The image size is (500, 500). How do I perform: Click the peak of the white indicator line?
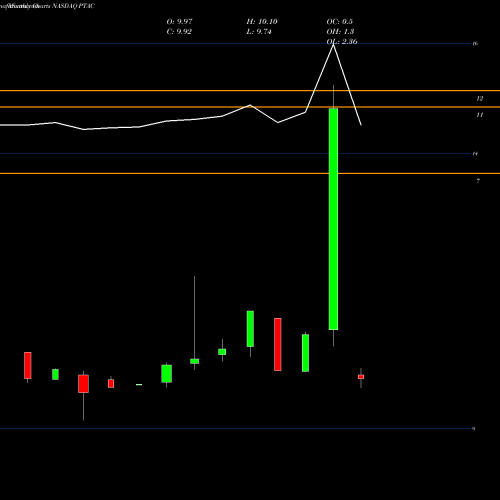tap(333, 44)
